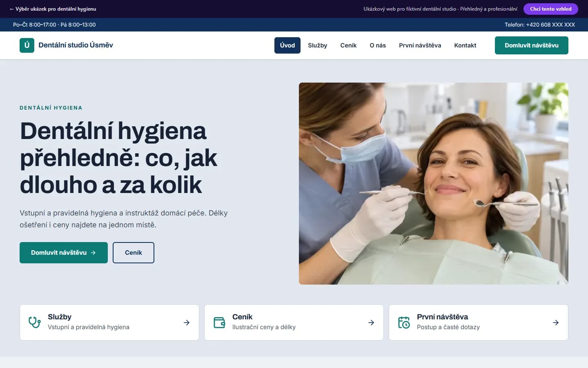
Task: Click the calendar clock icon on První návštěva card
Action: pos(404,323)
